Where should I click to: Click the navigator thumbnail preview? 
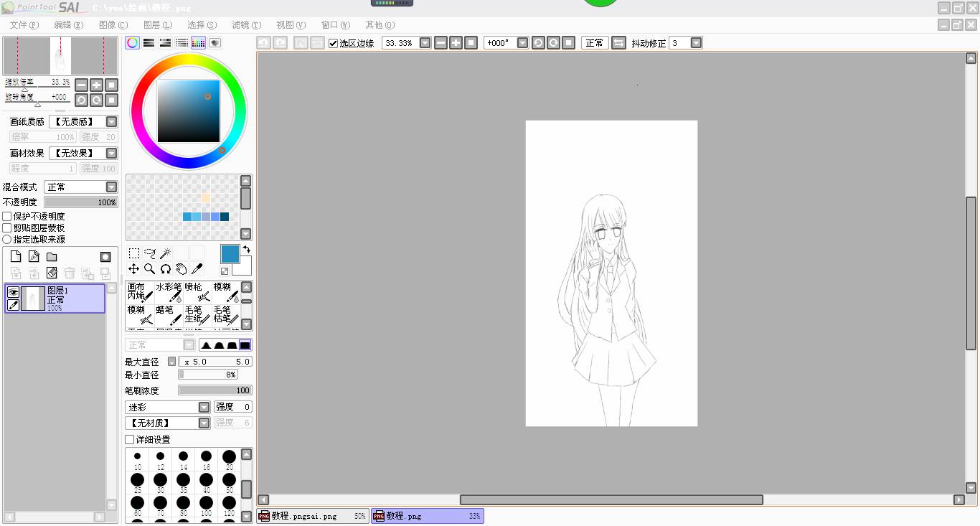tap(60, 56)
